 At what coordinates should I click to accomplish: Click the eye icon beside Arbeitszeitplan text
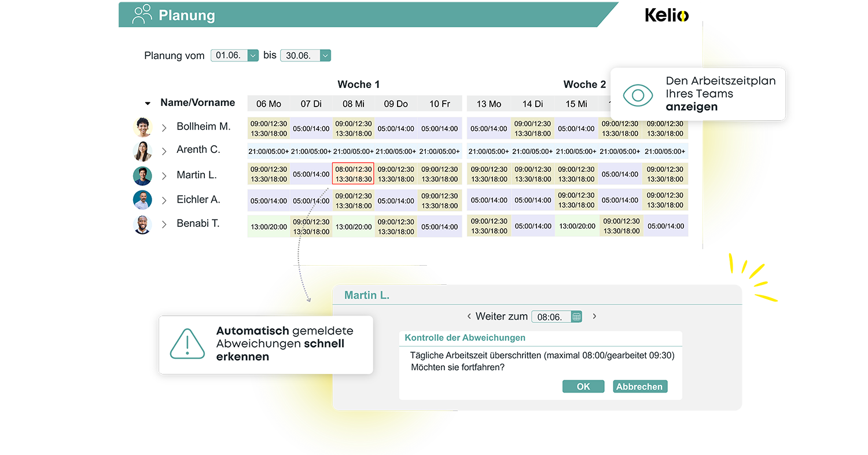click(x=638, y=94)
